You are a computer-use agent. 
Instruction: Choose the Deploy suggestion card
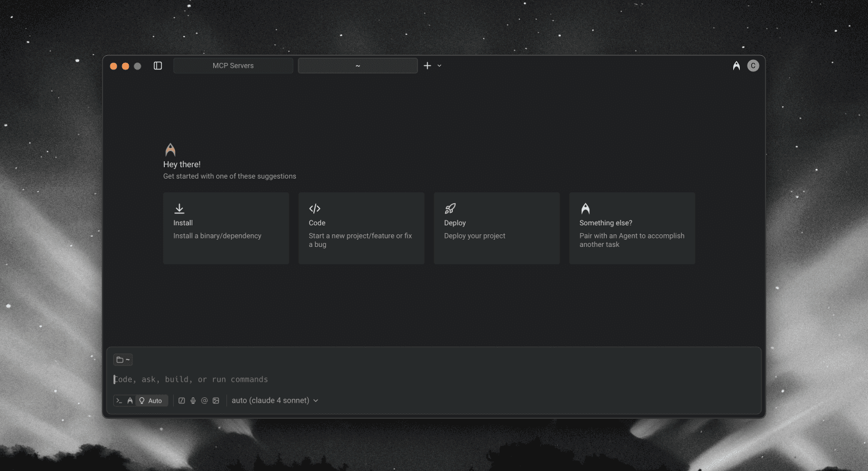[497, 228]
